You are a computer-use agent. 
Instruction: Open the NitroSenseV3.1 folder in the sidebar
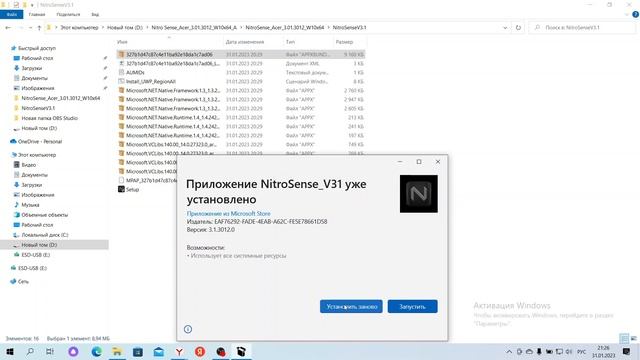point(38,108)
